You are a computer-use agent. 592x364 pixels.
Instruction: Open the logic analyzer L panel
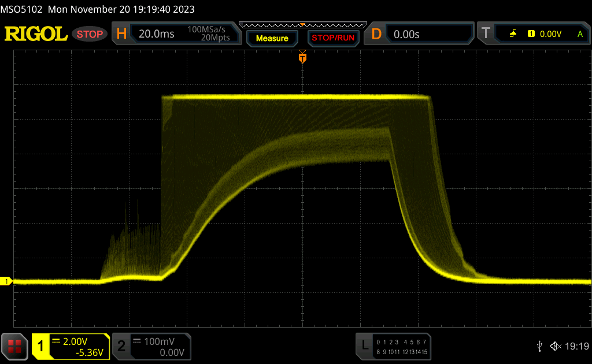point(365,345)
